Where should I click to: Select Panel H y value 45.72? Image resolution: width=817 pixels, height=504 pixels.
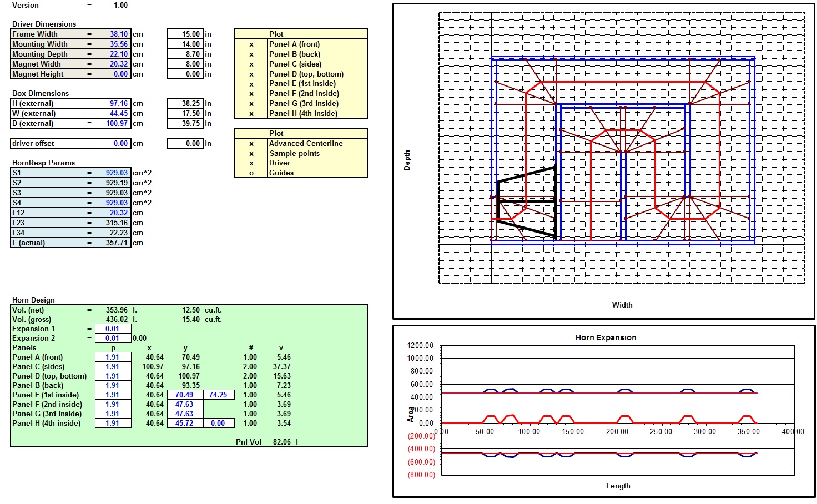(x=185, y=423)
